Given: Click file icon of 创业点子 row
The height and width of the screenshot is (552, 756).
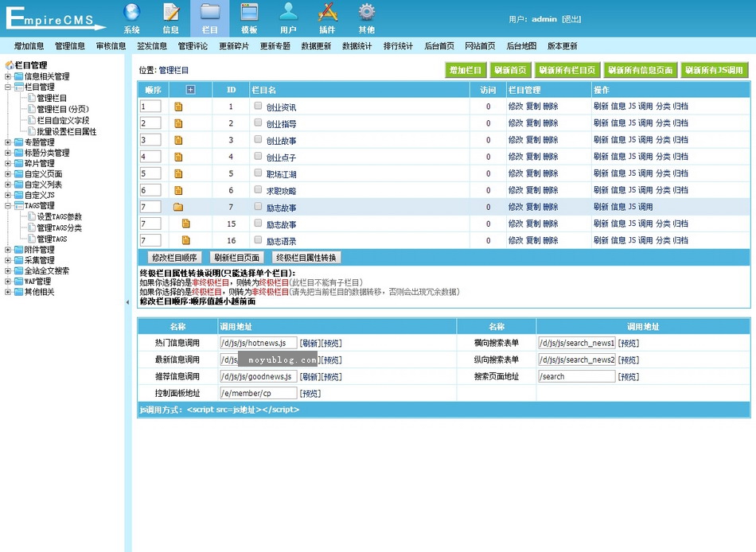Looking at the screenshot, I should 178,157.
